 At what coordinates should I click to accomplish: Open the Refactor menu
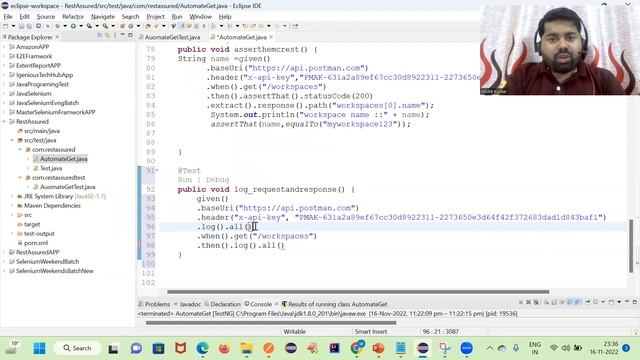73,17
